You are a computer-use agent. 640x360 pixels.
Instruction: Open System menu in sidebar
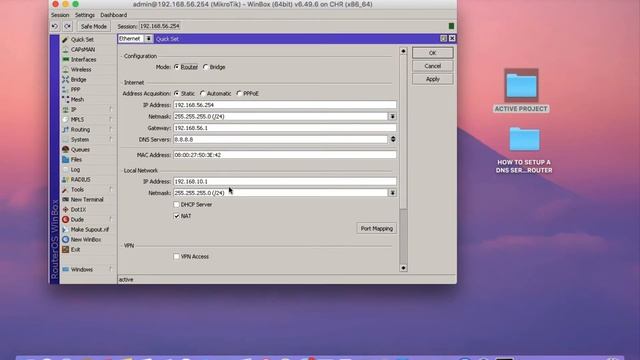[80, 140]
